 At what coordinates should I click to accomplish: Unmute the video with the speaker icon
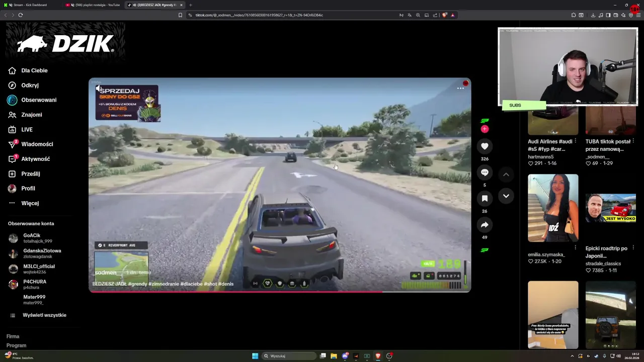99,88
